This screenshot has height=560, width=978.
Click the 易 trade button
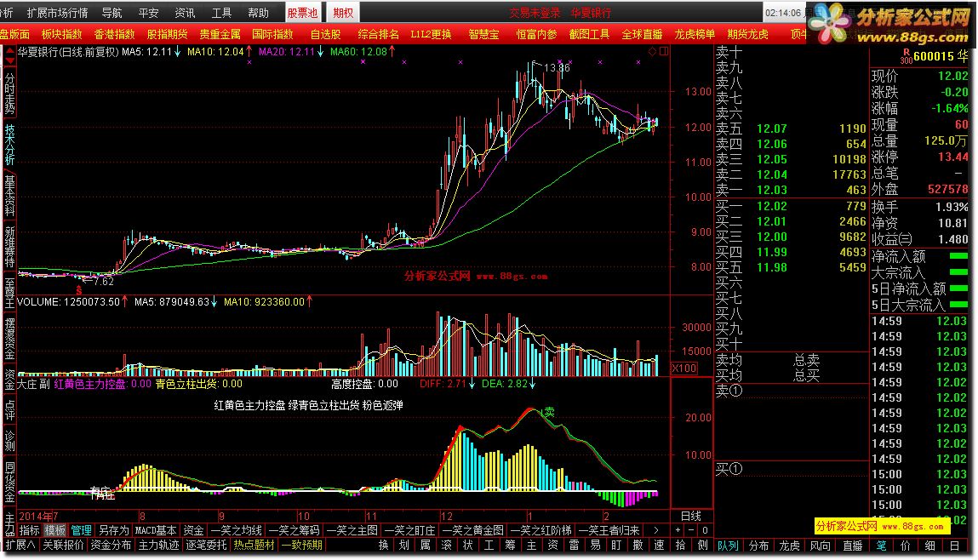(x=596, y=545)
